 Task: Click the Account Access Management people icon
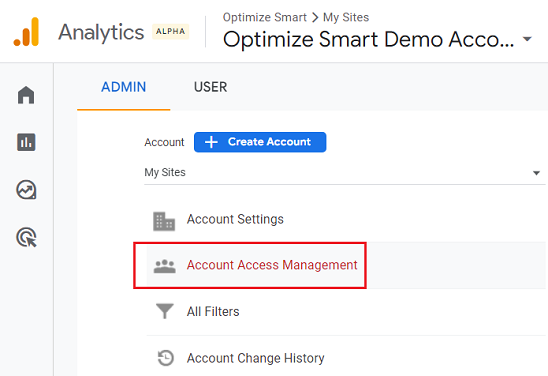tap(165, 266)
